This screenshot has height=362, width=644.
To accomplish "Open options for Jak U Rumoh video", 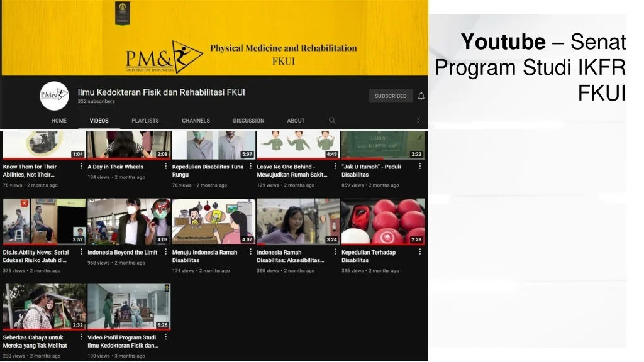I will click(x=419, y=166).
